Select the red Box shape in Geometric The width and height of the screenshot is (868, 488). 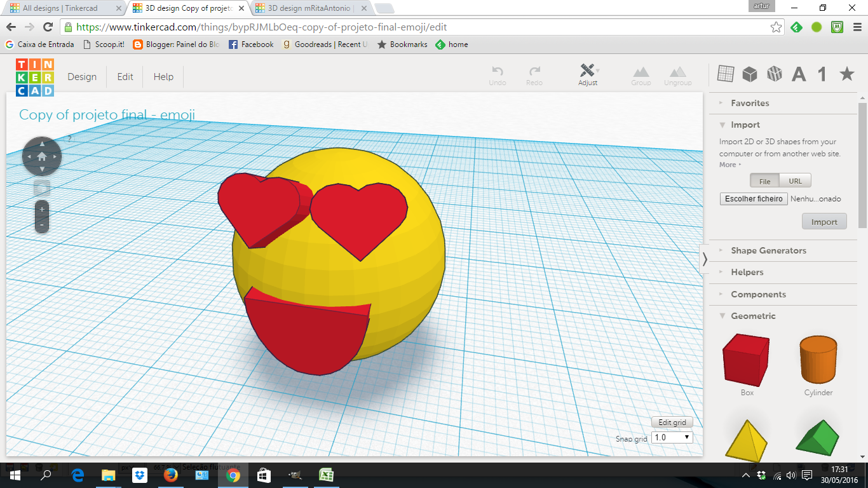tap(745, 360)
